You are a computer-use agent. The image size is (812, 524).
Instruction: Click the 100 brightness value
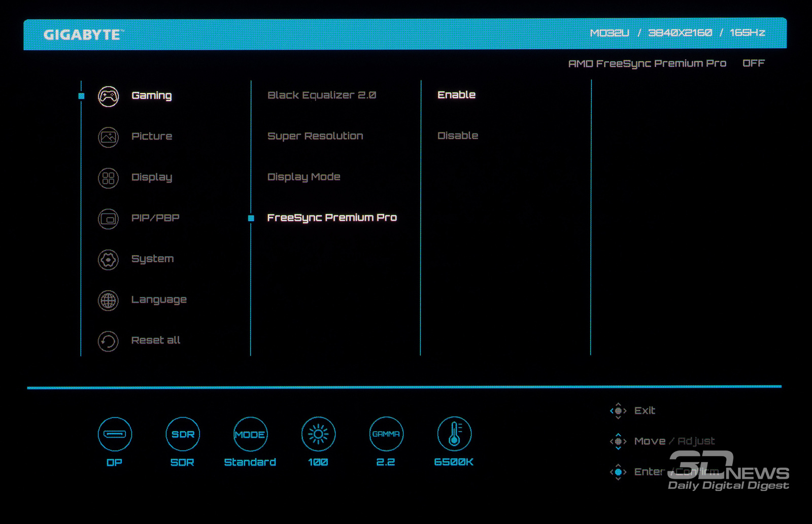[x=318, y=463]
